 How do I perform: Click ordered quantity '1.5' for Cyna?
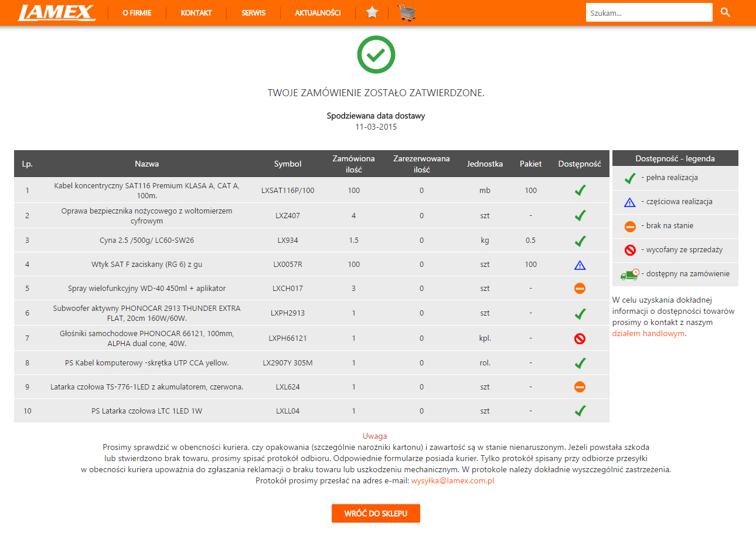pyautogui.click(x=353, y=240)
